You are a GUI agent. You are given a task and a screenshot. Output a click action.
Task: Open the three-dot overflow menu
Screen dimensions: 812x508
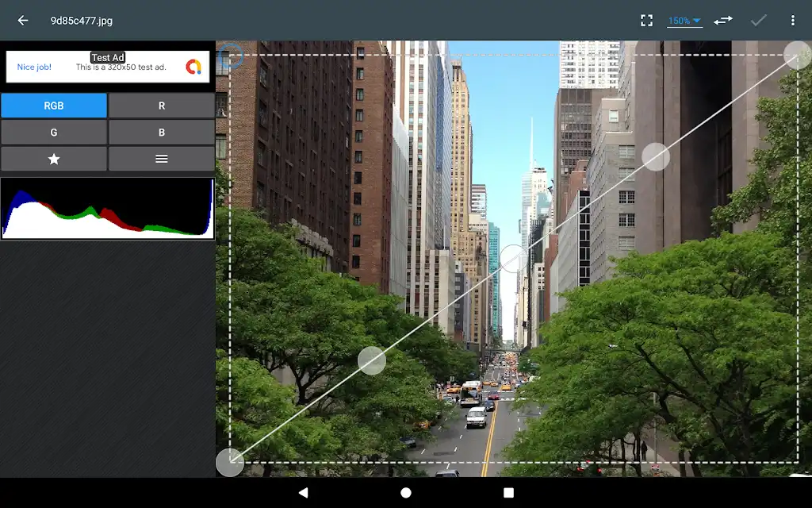click(x=792, y=20)
